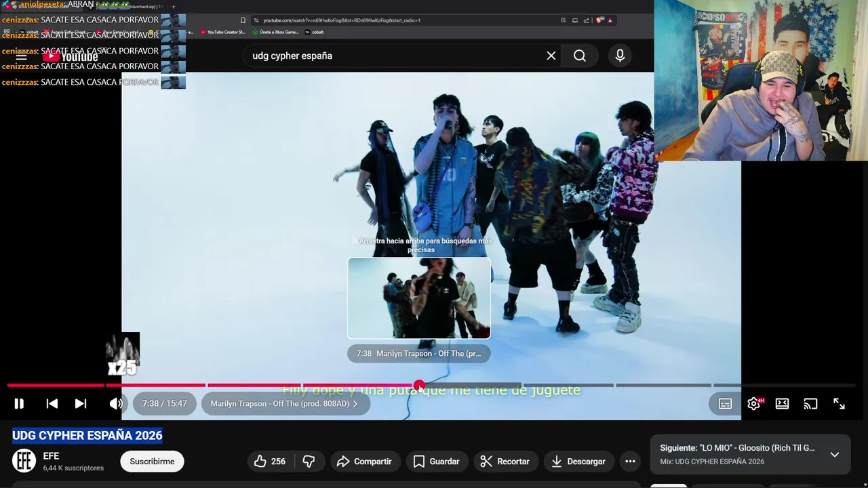Screen dimensions: 868x488
Task: Like the video (256 likes)
Action: pyautogui.click(x=270, y=462)
